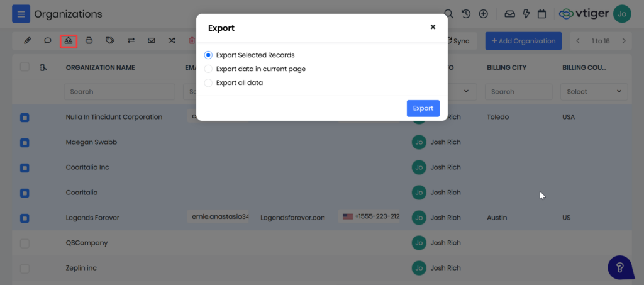The image size is (644, 285).
Task: Click the 1 to 16 page range
Action: click(x=601, y=41)
